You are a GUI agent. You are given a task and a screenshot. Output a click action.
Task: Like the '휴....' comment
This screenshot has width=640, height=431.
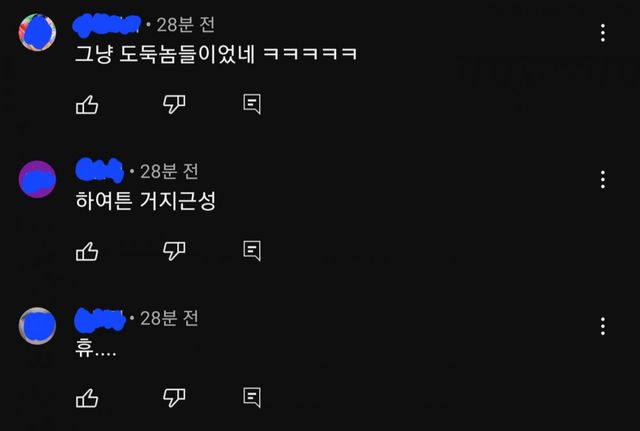(87, 398)
